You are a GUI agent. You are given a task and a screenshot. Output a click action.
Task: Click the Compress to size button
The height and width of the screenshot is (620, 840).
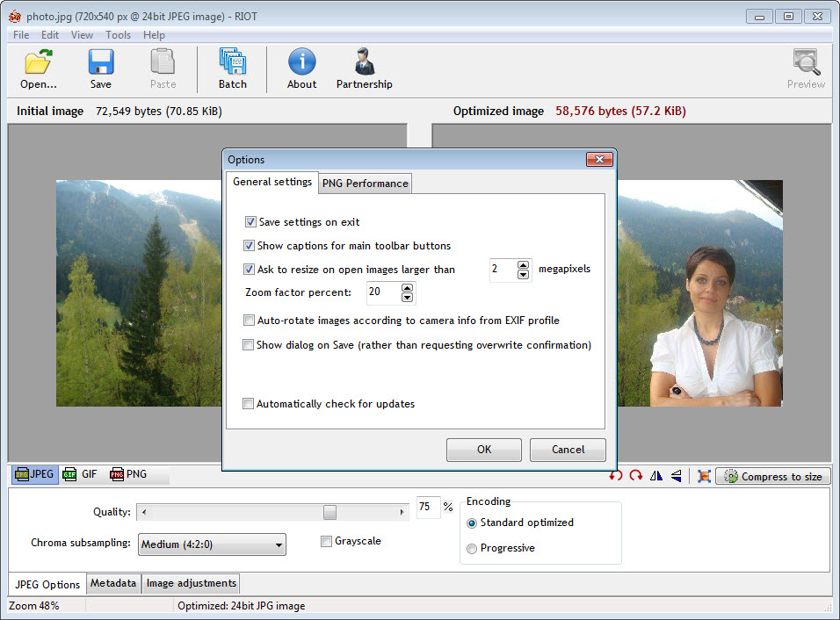pos(773,476)
